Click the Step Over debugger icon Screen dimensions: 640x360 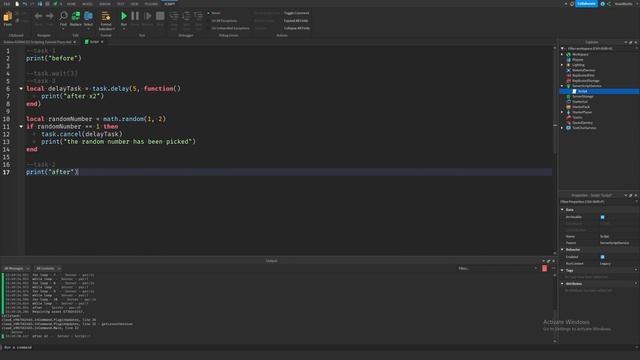(x=186, y=16)
